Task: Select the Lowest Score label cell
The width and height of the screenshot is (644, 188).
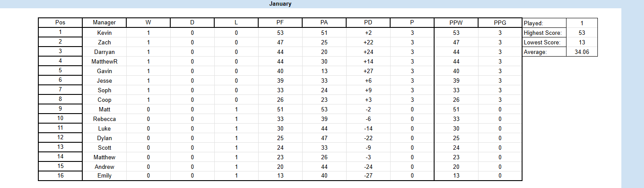Action: click(544, 42)
